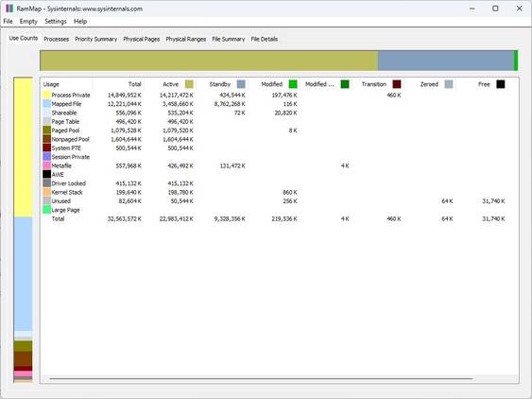Click the Metafile pink swatch
Viewport: 532px width, 399px height.
[x=47, y=165]
